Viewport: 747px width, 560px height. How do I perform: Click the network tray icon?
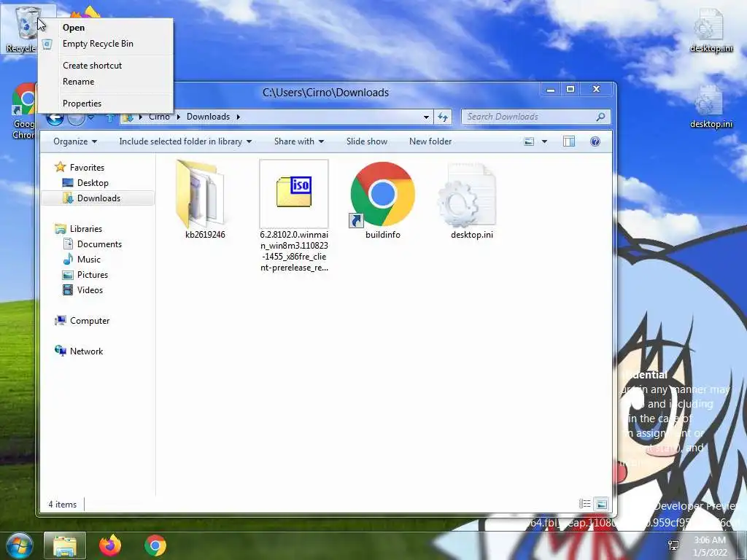673,545
